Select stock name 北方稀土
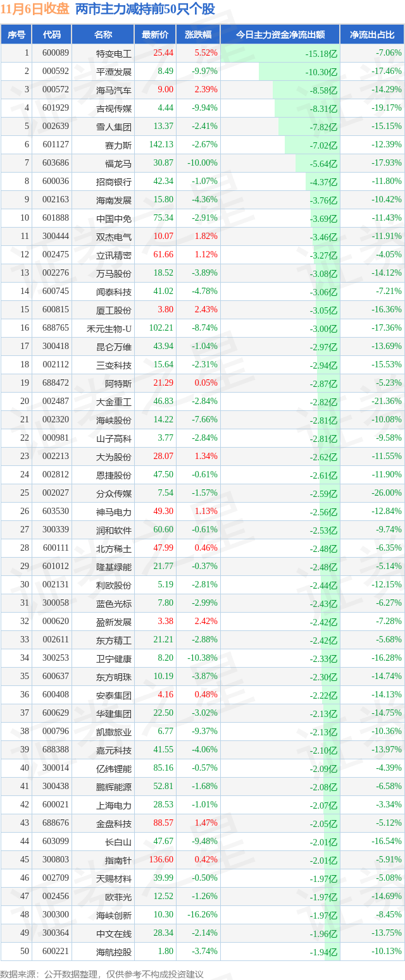The width and height of the screenshot is (405, 980). point(114,548)
